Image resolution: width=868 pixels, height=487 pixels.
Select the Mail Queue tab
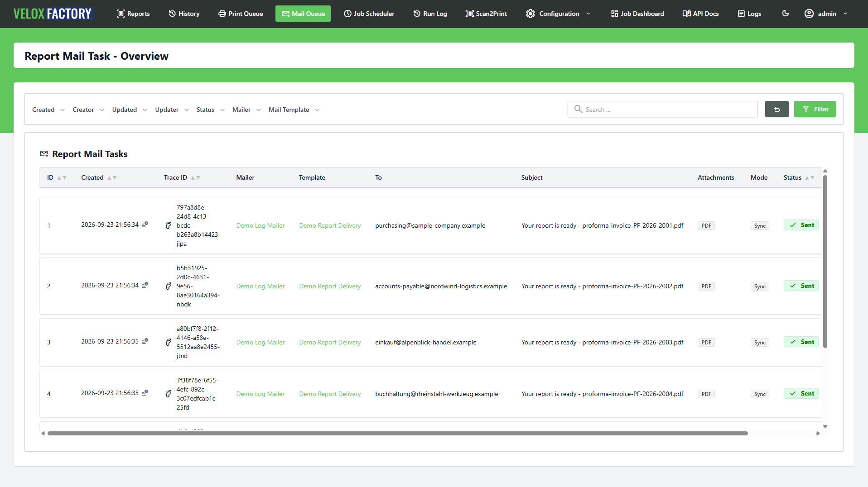[x=303, y=14]
